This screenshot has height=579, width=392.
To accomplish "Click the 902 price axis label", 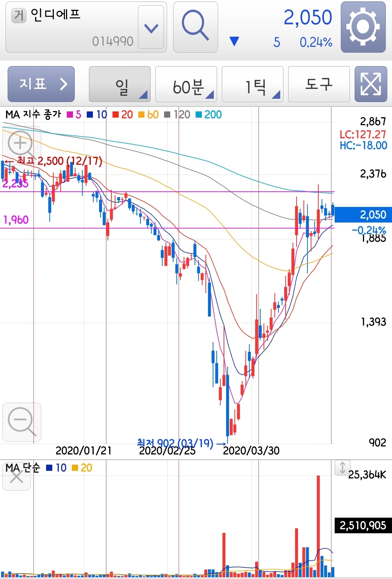I will click(377, 443).
